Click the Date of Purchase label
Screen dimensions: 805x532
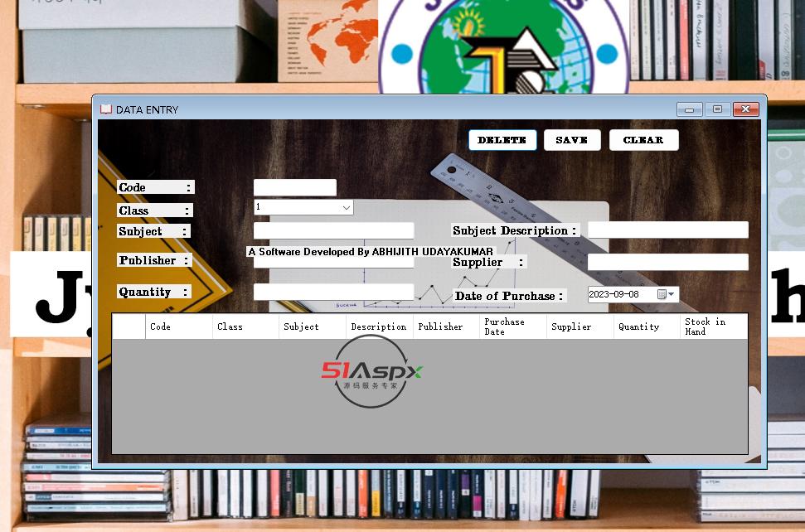(x=509, y=296)
